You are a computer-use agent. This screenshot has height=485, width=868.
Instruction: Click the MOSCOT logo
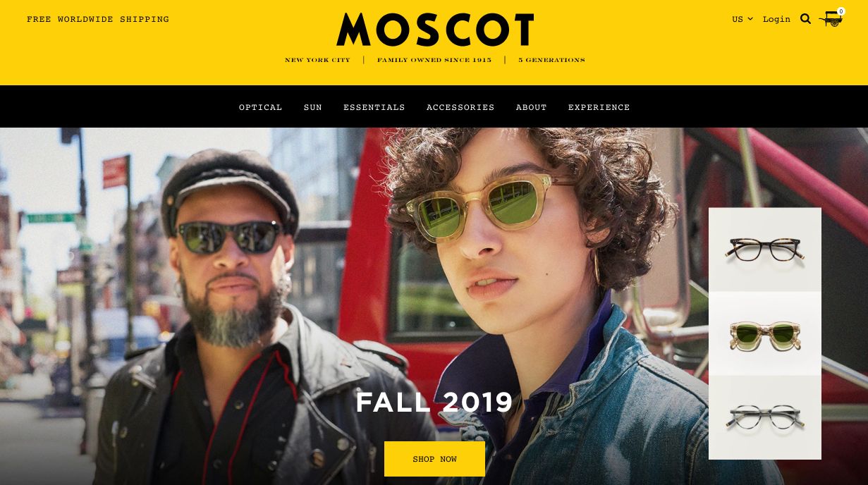click(435, 30)
